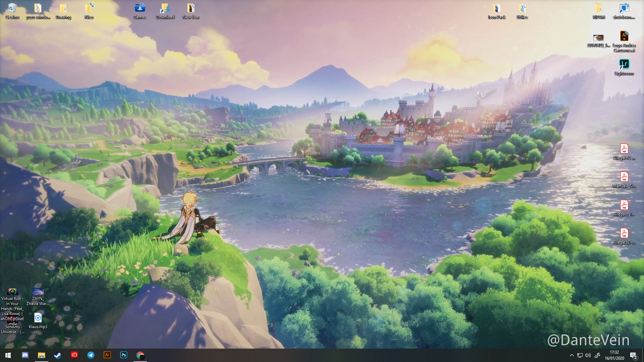Screen dimensions: 644x362
Task: Launch Adobe Illustrator from taskbar
Action: pos(107,355)
